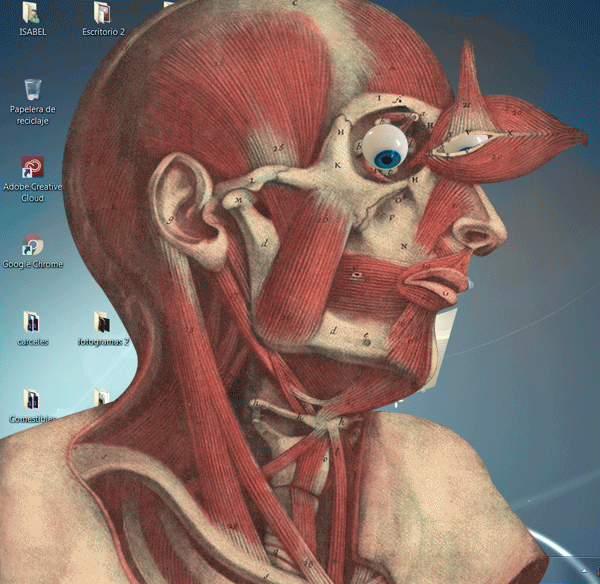Click the Google Chrome label text

pos(33,264)
